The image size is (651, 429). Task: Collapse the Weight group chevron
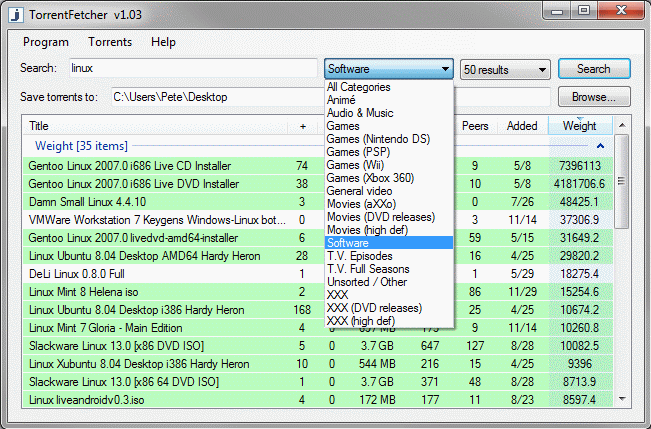601,145
